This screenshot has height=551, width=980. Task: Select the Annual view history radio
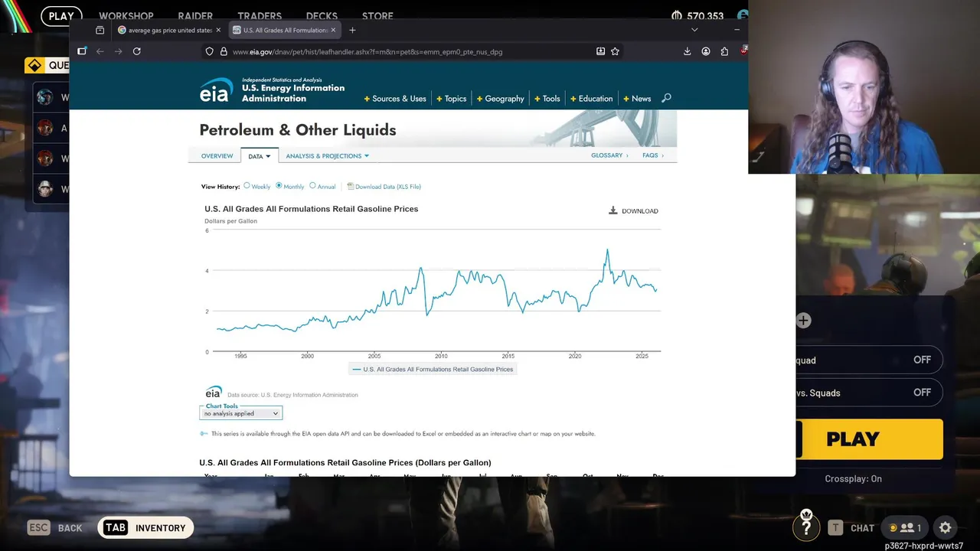pyautogui.click(x=312, y=186)
